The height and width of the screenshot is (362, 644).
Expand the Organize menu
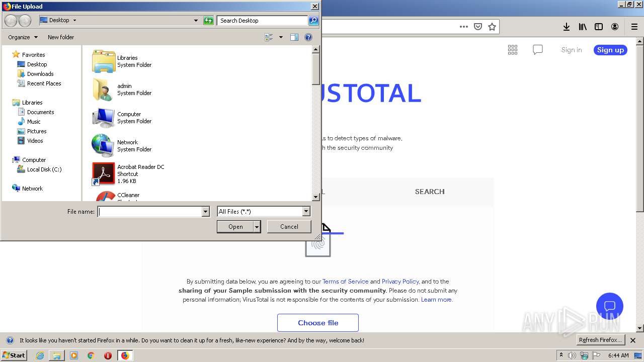click(x=23, y=37)
